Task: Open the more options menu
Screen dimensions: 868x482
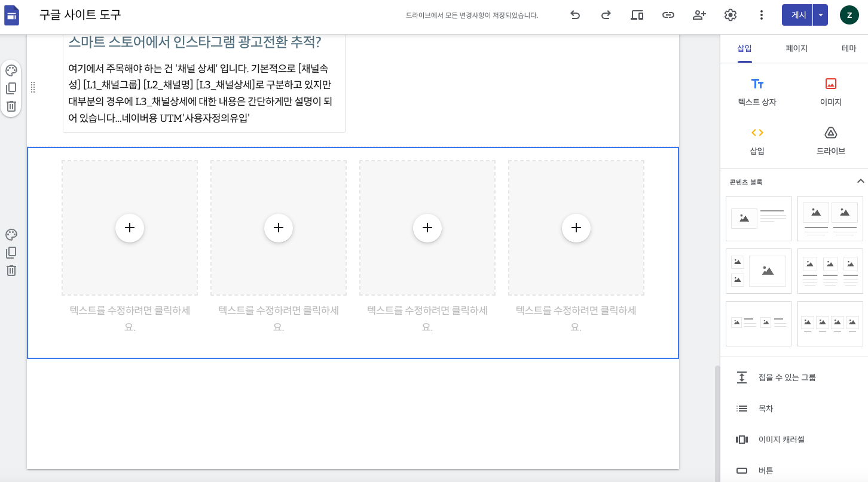Action: click(762, 15)
